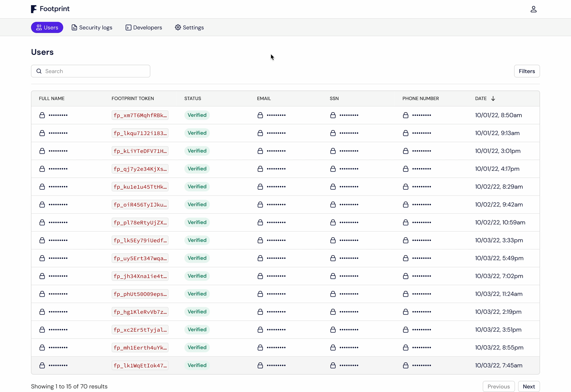Click the Previous page button
This screenshot has height=392, width=571.
click(498, 386)
